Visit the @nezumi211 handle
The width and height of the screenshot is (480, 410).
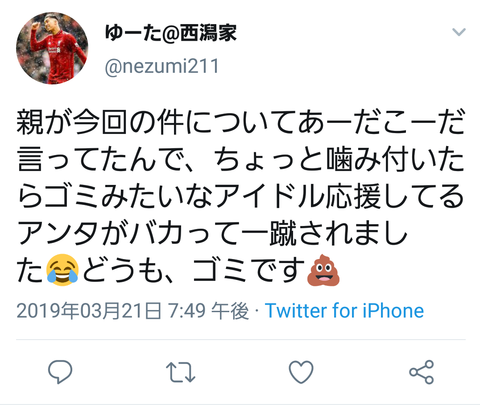pos(162,66)
